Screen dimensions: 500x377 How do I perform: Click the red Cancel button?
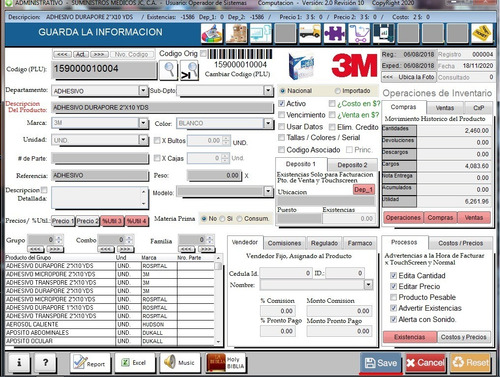point(426,363)
